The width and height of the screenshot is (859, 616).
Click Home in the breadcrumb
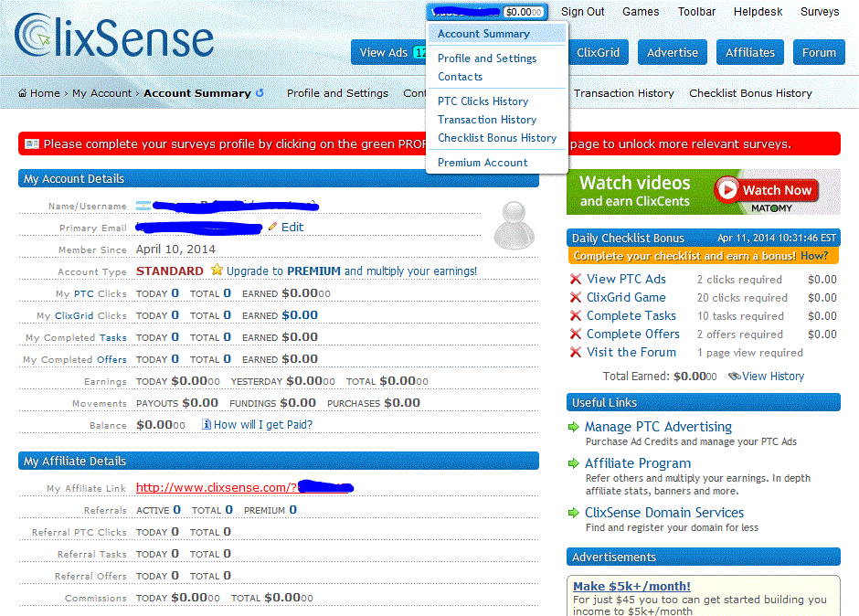click(x=45, y=93)
